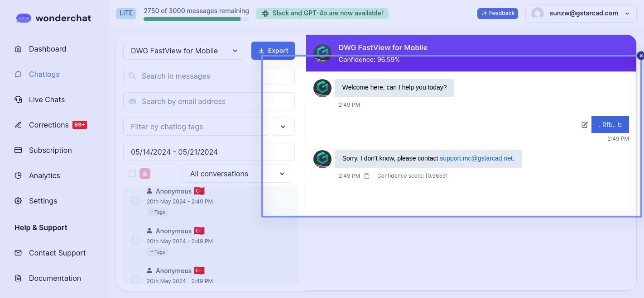This screenshot has height=298, width=644.
Task: Click the edit pencil icon beside user message
Action: (x=584, y=125)
